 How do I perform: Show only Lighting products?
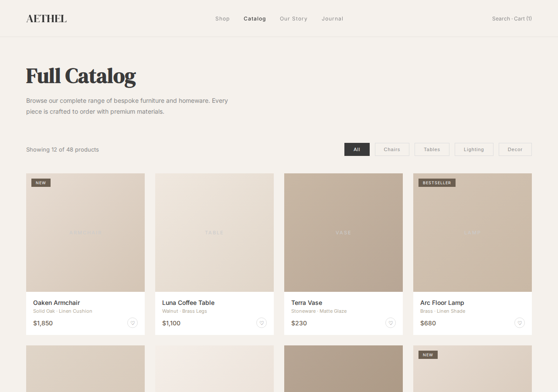click(474, 149)
